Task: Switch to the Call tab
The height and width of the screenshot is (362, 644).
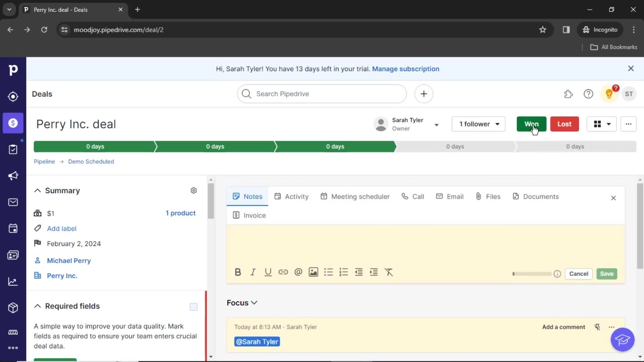Action: [x=413, y=196]
